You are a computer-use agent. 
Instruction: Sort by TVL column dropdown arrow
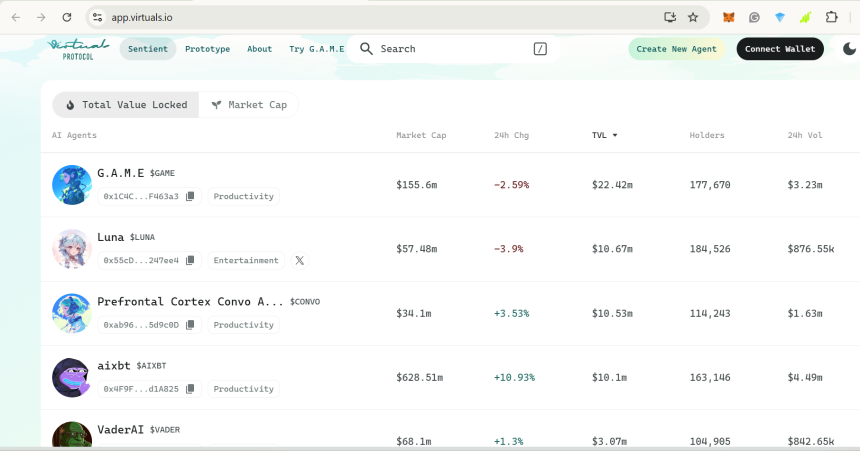click(615, 135)
